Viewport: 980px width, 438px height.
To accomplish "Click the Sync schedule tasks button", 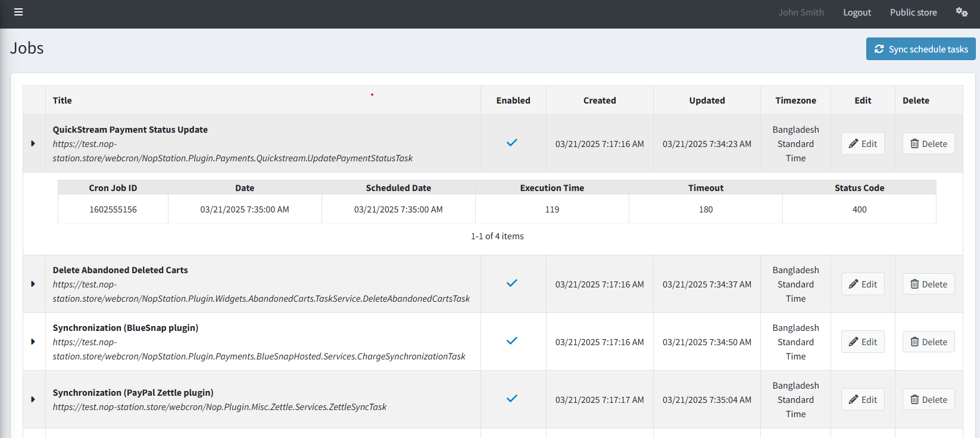I will 920,49.
